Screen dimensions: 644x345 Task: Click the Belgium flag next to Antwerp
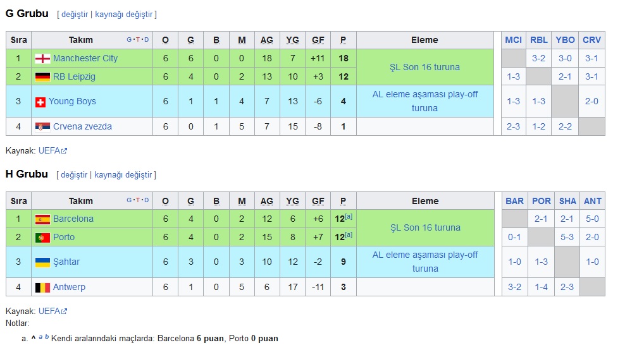pos(42,287)
